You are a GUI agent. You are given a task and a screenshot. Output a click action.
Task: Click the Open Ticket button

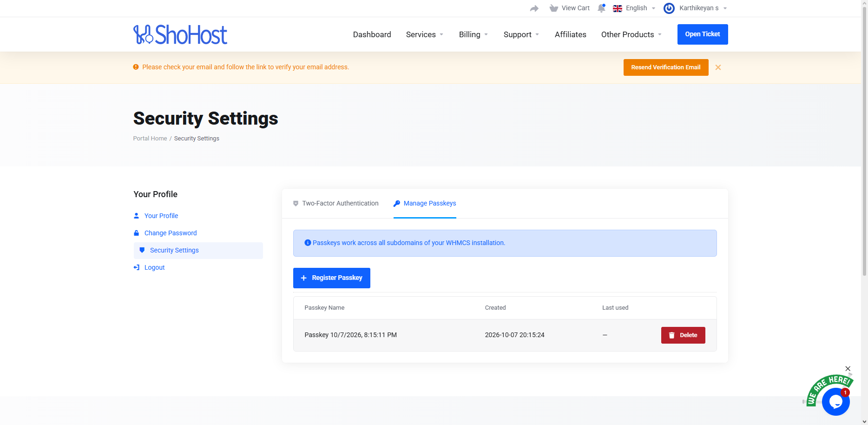point(703,34)
